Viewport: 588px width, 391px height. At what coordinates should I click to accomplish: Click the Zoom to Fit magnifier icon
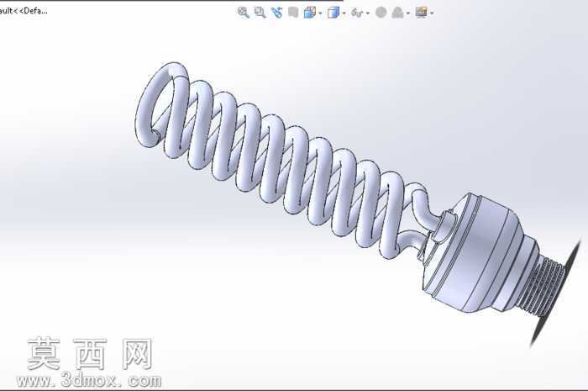pyautogui.click(x=244, y=13)
